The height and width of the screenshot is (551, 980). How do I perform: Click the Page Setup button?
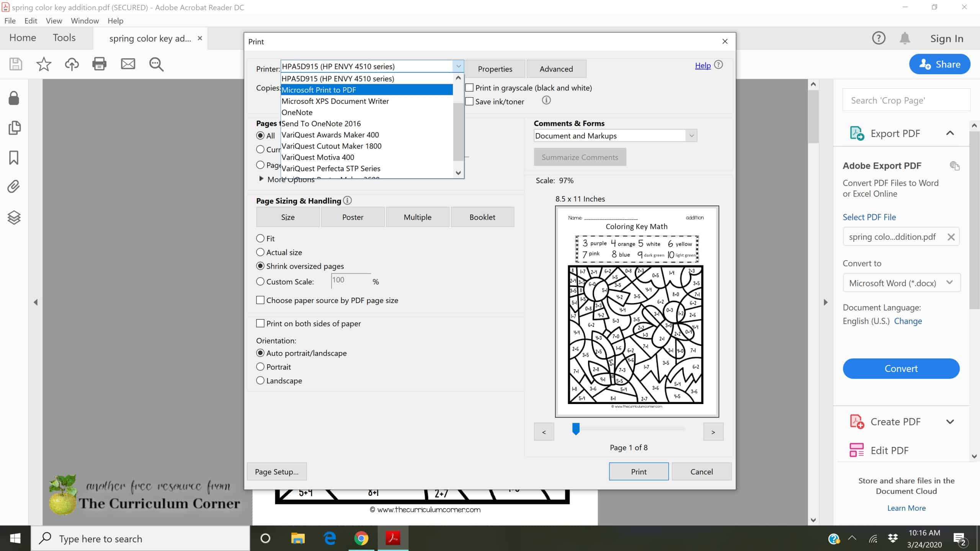[x=277, y=471]
